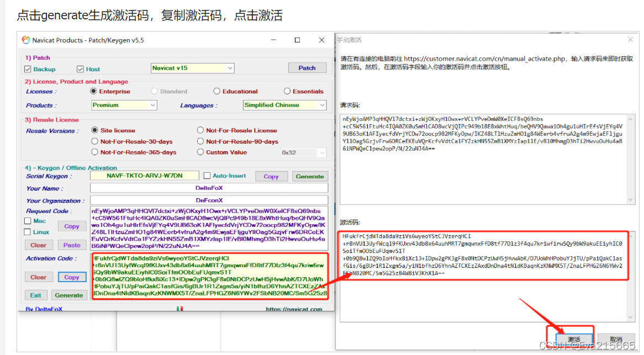Click the By DeltaFoX credit text
The image size is (644, 355).
tap(44, 309)
